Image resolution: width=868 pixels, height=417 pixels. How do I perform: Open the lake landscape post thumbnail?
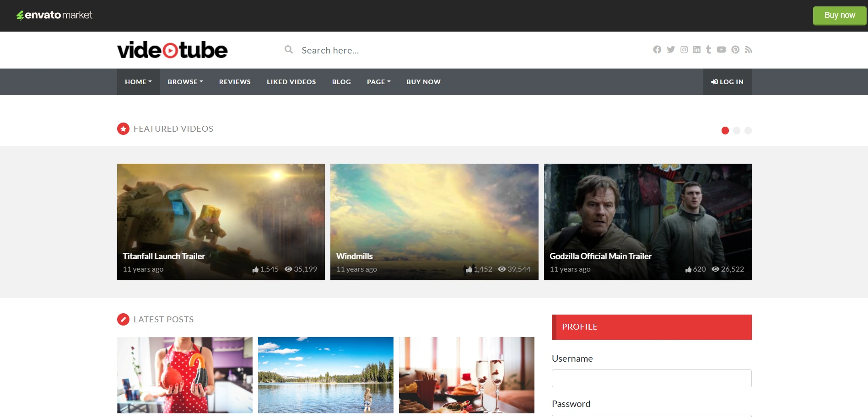point(326,375)
